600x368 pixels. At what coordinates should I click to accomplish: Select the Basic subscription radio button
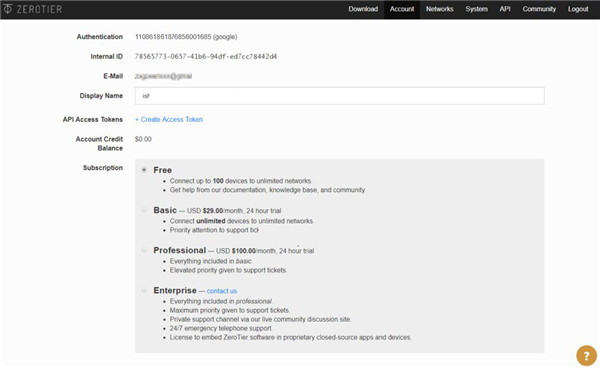click(x=144, y=210)
